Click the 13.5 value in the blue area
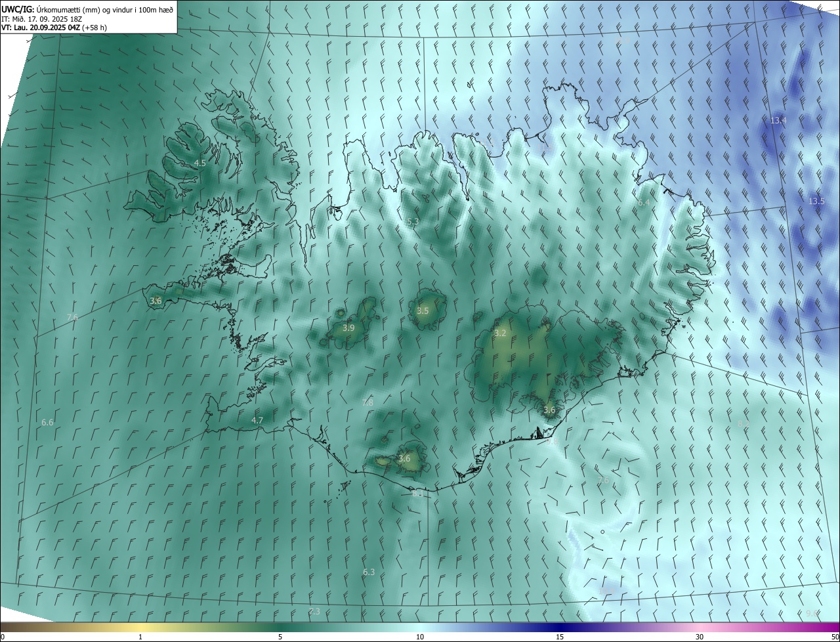840x642 pixels. 816,202
